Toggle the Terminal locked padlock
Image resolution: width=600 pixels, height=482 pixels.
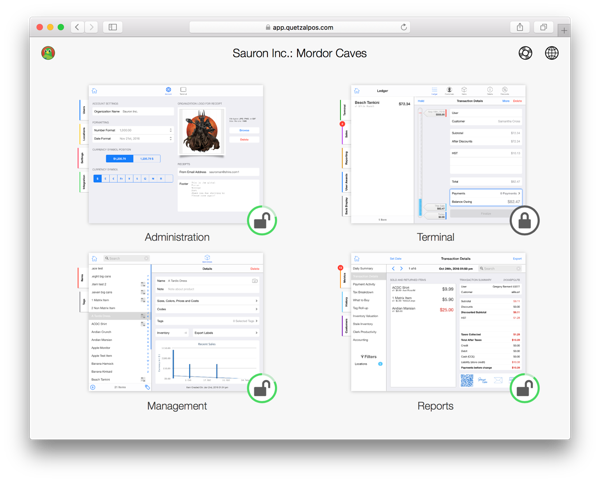(x=525, y=220)
